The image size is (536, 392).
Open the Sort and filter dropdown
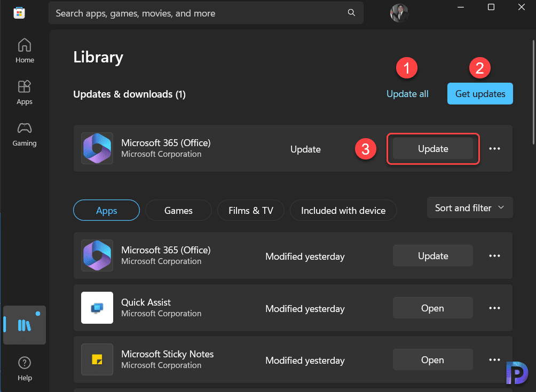(469, 207)
